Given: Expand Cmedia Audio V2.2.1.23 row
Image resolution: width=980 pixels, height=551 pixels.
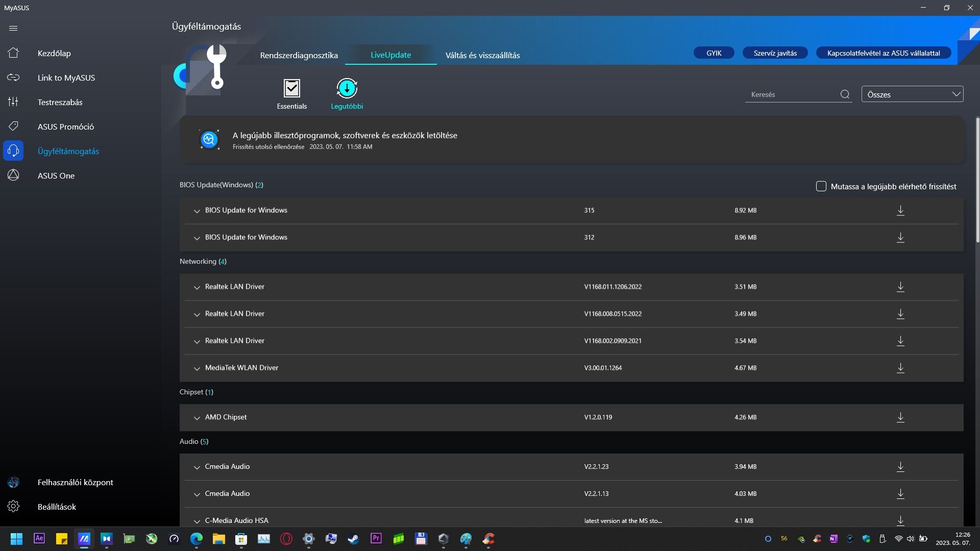Looking at the screenshot, I should pos(197,467).
